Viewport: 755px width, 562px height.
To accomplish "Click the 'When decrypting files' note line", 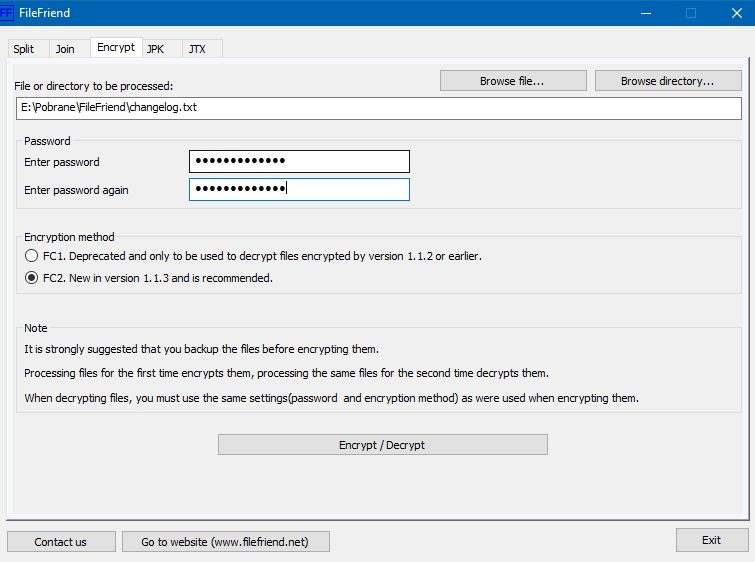I will 331,398.
